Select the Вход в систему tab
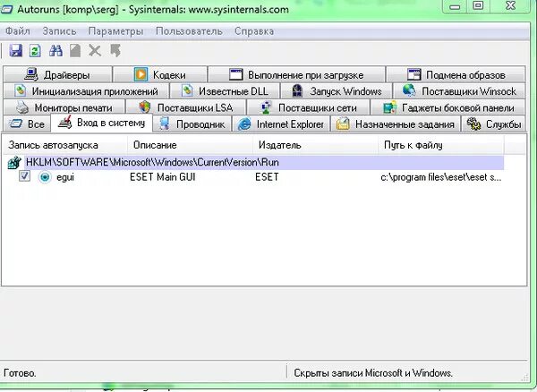This screenshot has width=537, height=392. (102, 123)
